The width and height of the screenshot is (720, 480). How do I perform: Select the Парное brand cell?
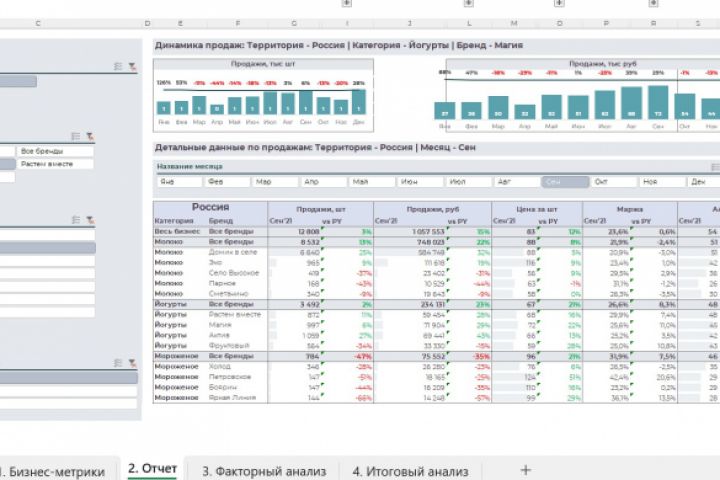point(222,283)
